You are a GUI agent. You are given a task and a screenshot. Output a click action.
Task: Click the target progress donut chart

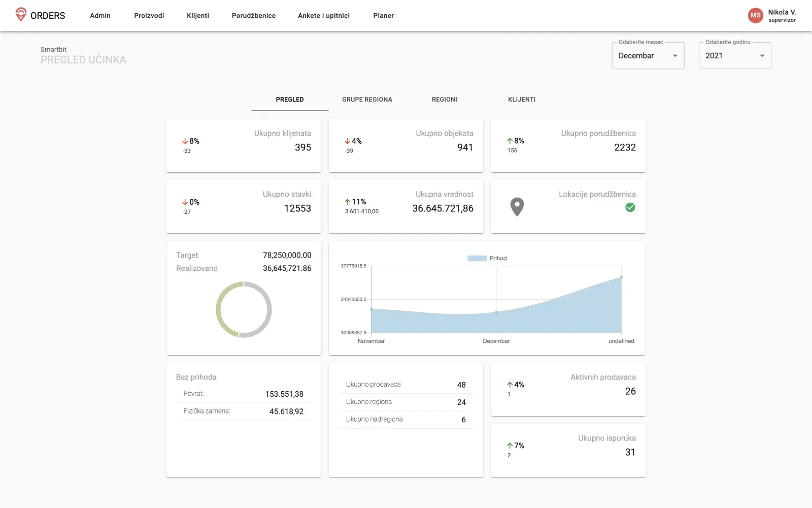click(244, 309)
